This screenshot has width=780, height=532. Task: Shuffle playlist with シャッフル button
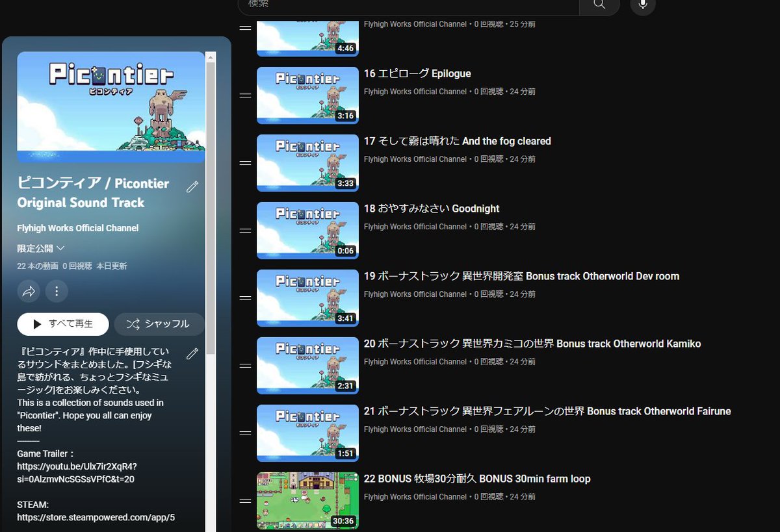[x=159, y=324]
